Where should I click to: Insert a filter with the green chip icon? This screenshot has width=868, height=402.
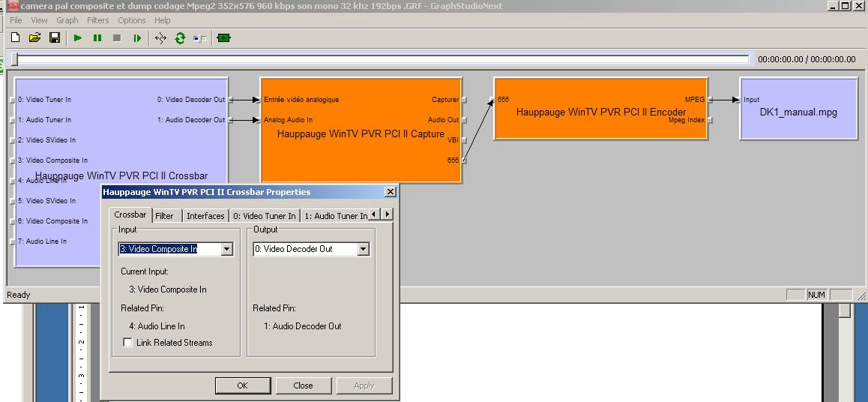223,38
